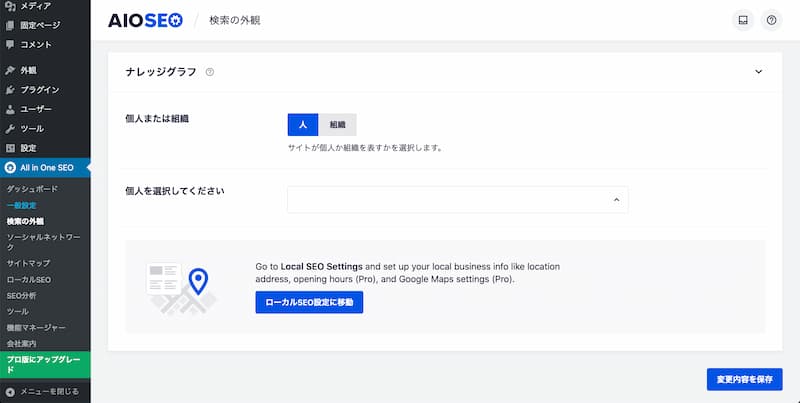
Task: Click the メディア menu label
Action: pos(36,6)
